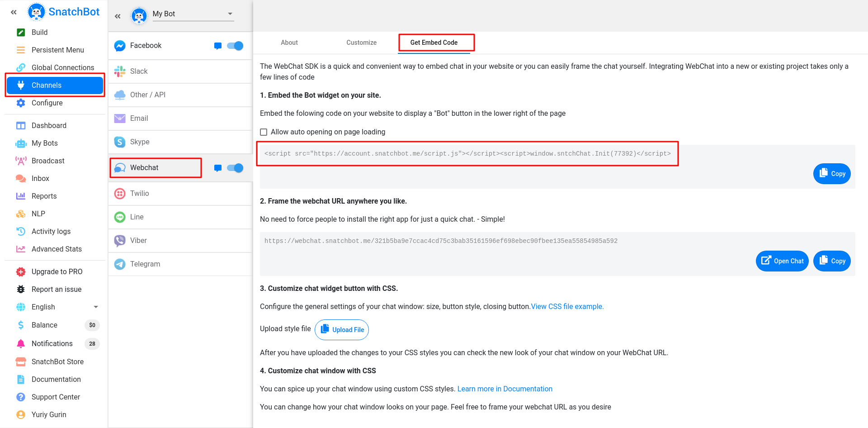This screenshot has width=868, height=428.
Task: Select the Viber channel
Action: (x=180, y=241)
